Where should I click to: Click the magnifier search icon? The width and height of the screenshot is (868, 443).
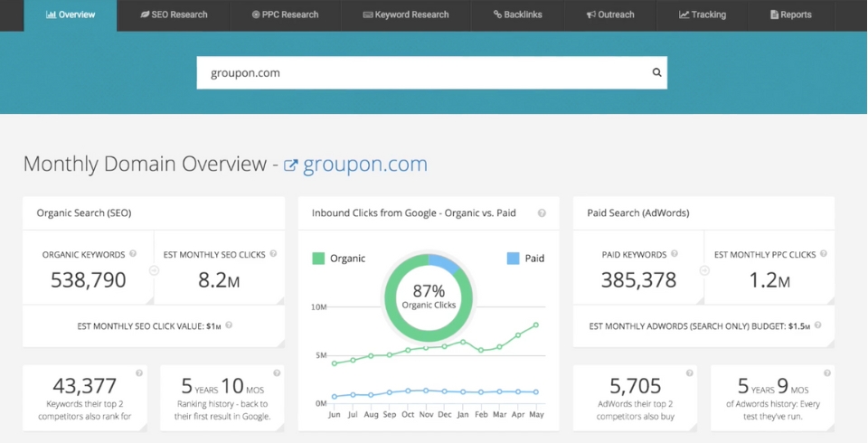(x=656, y=72)
